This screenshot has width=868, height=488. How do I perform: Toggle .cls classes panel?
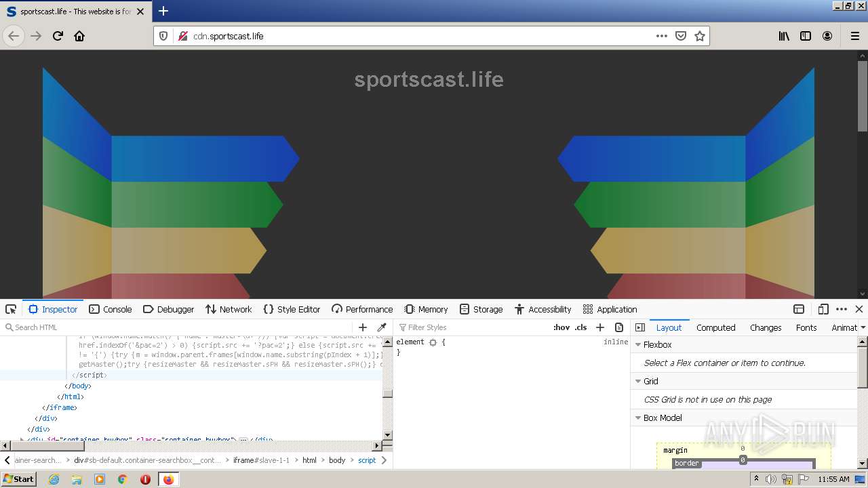pyautogui.click(x=581, y=327)
